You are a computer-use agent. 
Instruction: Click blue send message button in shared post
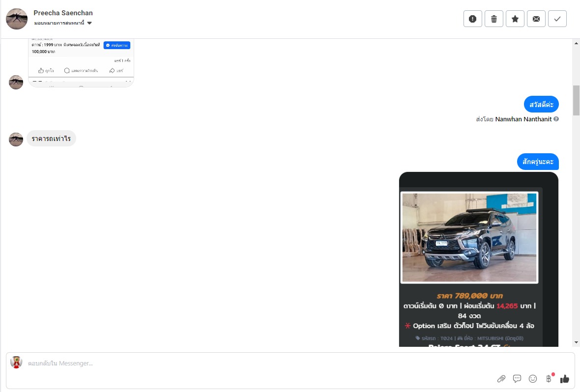point(117,45)
